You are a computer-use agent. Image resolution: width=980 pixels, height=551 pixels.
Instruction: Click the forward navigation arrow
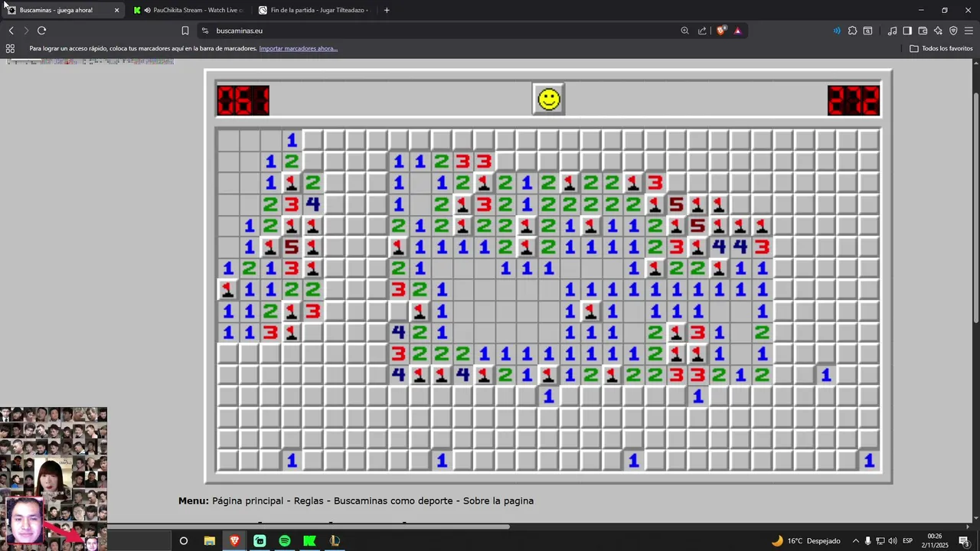25,31
